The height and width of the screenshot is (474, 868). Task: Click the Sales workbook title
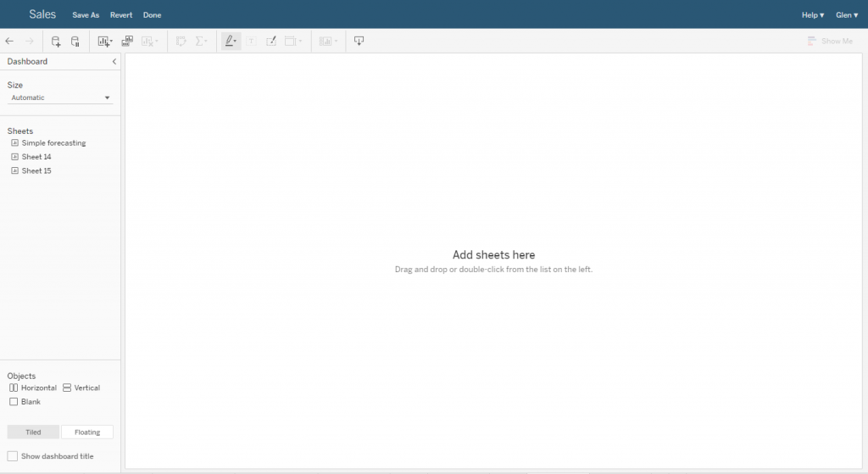42,14
